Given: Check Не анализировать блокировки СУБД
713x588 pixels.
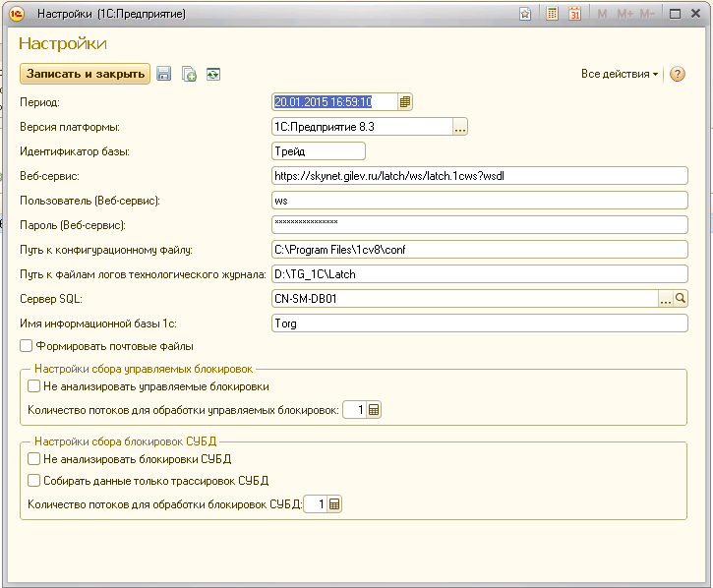Looking at the screenshot, I should click(33, 459).
